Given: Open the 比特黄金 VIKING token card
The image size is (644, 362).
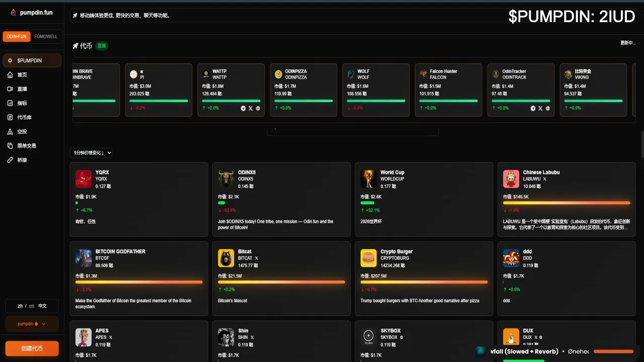Looking at the screenshot, I should click(x=593, y=90).
